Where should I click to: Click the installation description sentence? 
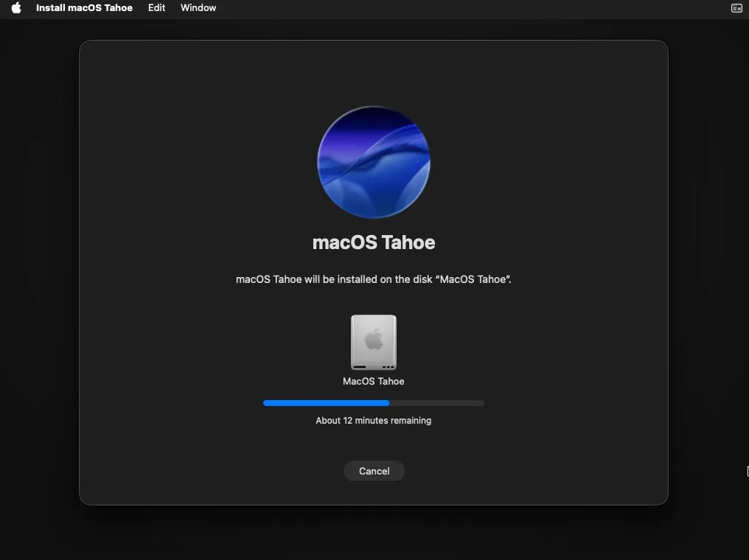point(374,279)
